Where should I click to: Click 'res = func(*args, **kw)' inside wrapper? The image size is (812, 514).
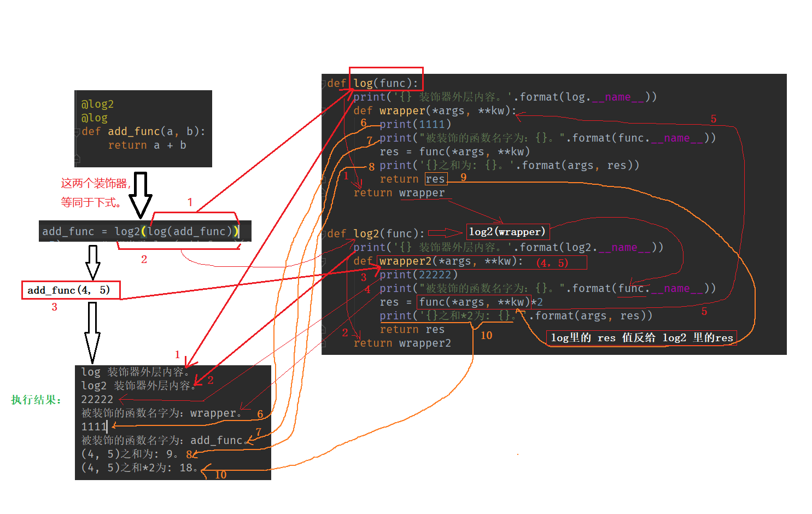tap(455, 151)
